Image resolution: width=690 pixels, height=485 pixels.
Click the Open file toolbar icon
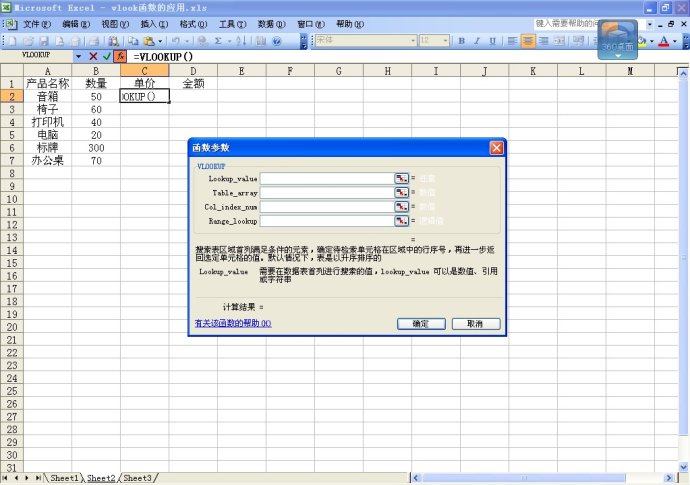click(x=28, y=41)
